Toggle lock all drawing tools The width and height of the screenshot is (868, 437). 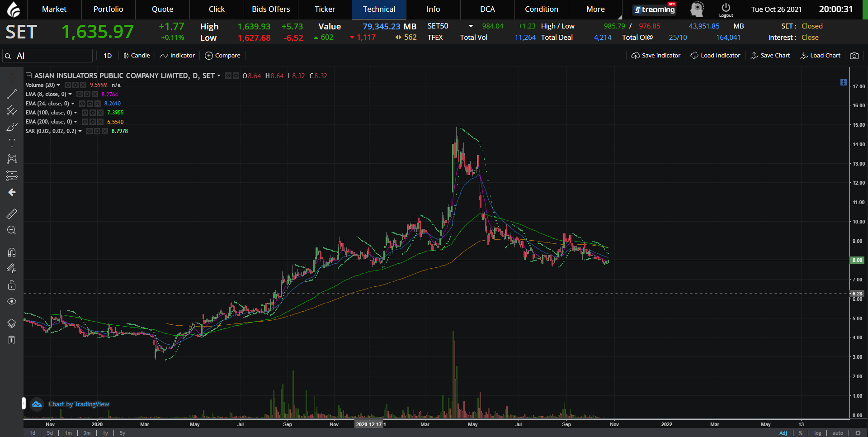[12, 285]
